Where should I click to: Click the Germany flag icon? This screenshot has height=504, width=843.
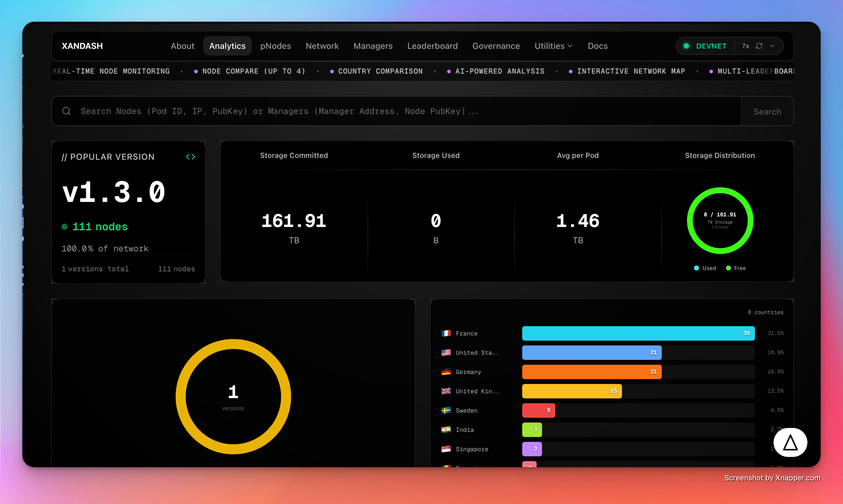446,372
